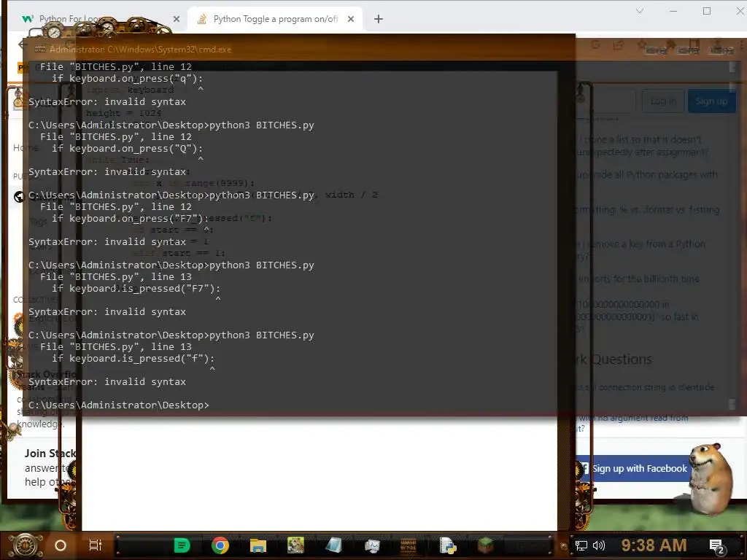This screenshot has height=560, width=747.
Task: Click the Cortana circle icon on taskbar
Action: tap(61, 545)
